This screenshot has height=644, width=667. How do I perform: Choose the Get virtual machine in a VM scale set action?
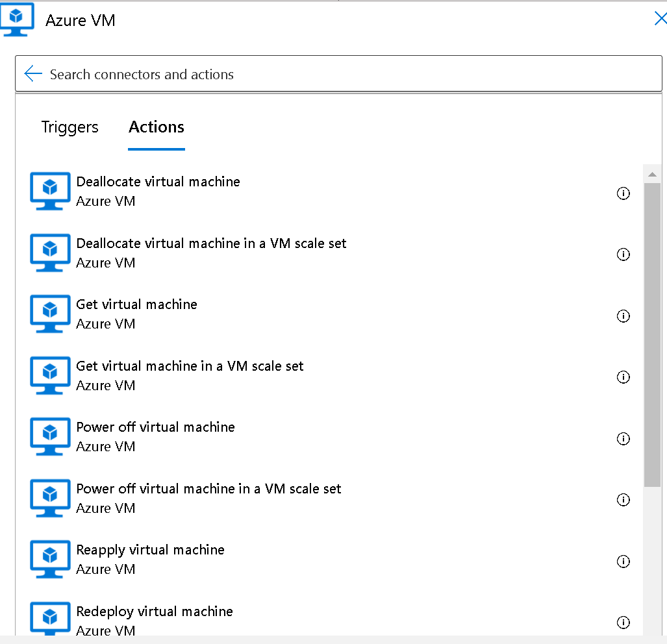point(188,366)
